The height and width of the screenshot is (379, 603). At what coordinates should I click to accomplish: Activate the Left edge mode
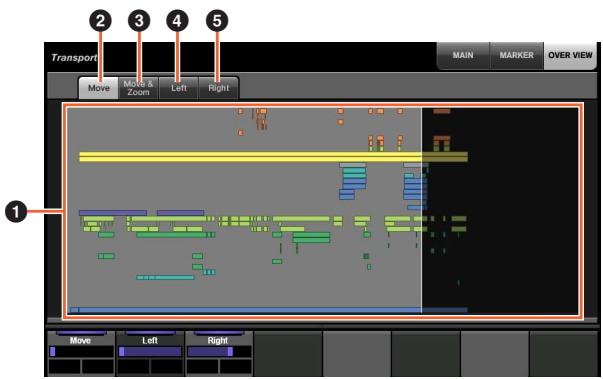tap(179, 88)
